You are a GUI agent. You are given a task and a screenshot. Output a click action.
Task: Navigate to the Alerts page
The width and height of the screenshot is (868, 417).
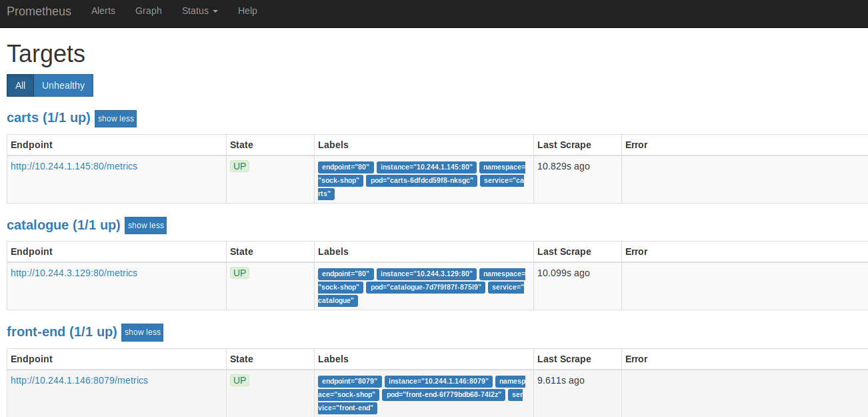tap(103, 11)
